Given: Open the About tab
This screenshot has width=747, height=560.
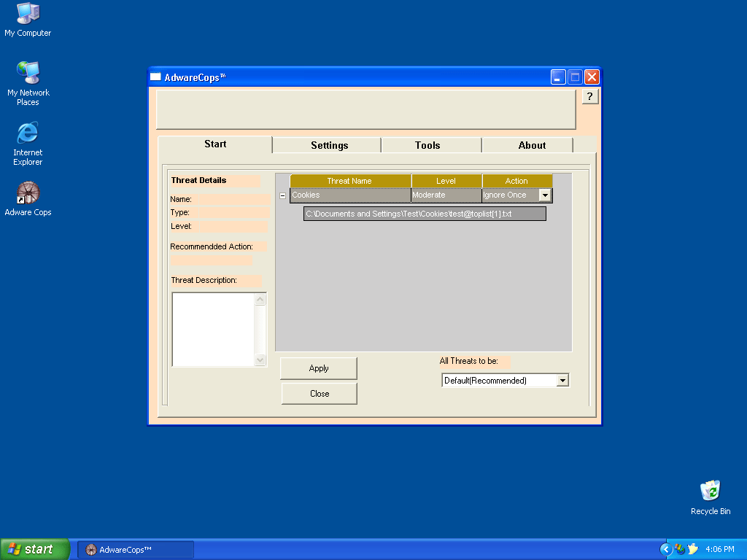Looking at the screenshot, I should (532, 145).
